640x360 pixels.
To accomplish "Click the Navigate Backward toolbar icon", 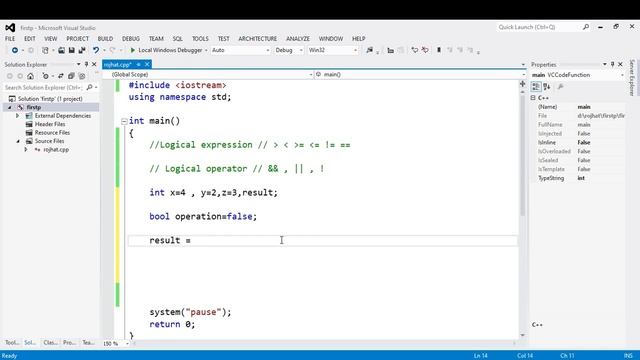I will (x=15, y=50).
